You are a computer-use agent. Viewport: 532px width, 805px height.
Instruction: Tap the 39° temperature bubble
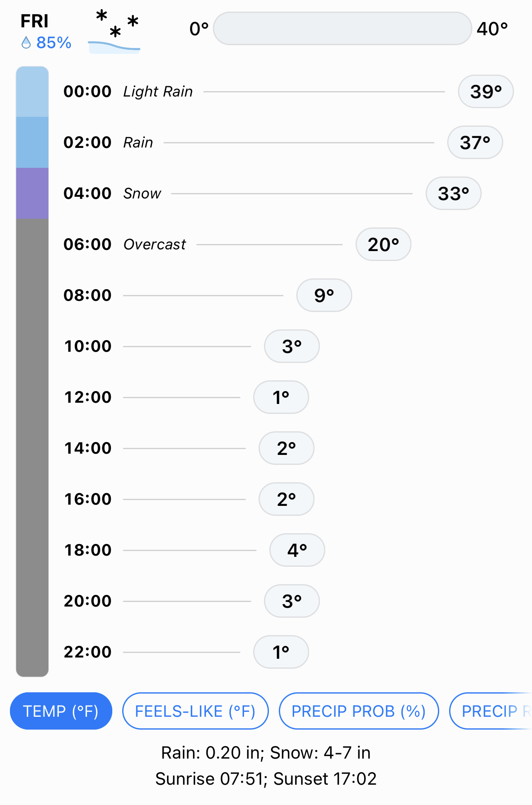pyautogui.click(x=486, y=92)
